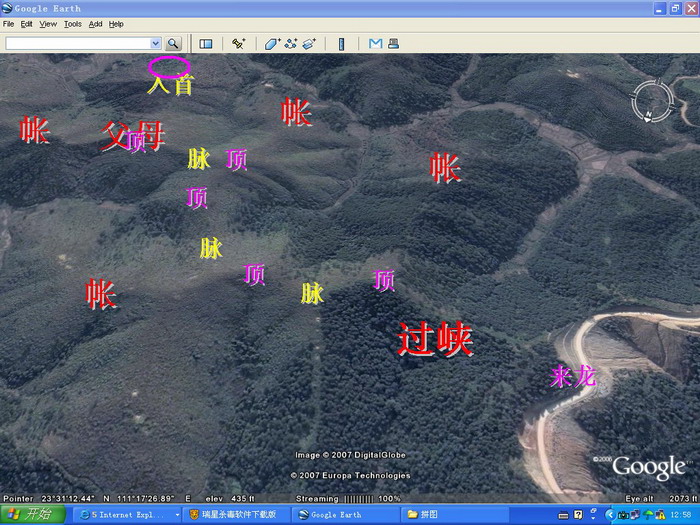
Task: Open the File menu
Action: click(x=9, y=24)
